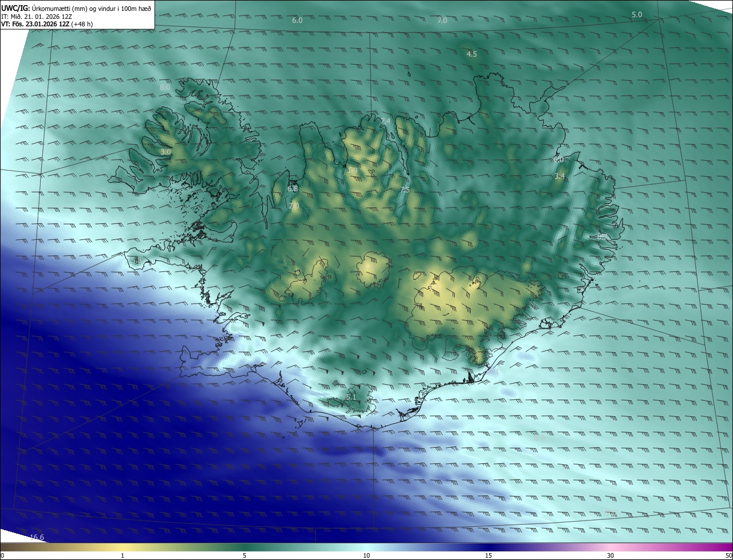This screenshot has height=560, width=733.
Task: Click the 10 tick on the color scale
Action: tap(366, 555)
